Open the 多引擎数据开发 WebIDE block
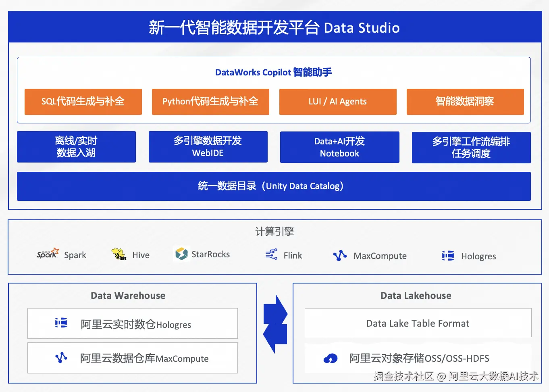Screen dimensions: 549x392 208,147
